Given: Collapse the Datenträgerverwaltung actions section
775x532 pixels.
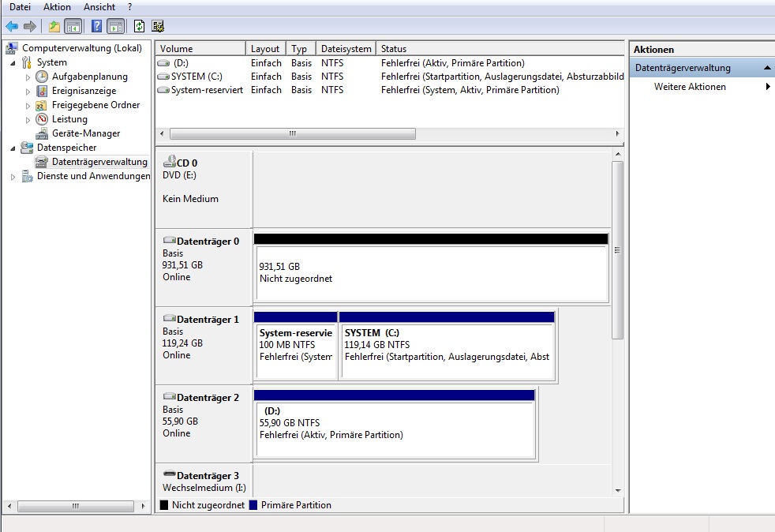Looking at the screenshot, I should pyautogui.click(x=767, y=68).
